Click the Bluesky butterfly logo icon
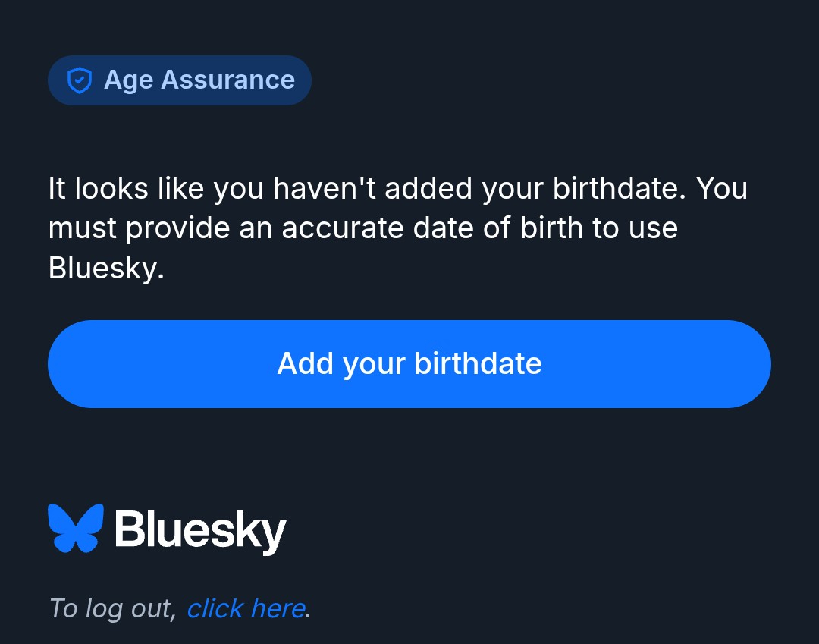 76,528
